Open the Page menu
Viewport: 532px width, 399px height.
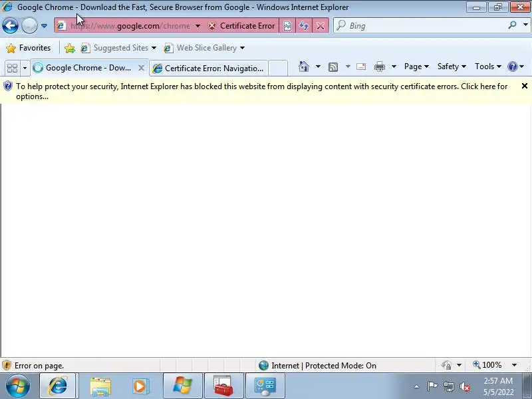[x=416, y=66]
